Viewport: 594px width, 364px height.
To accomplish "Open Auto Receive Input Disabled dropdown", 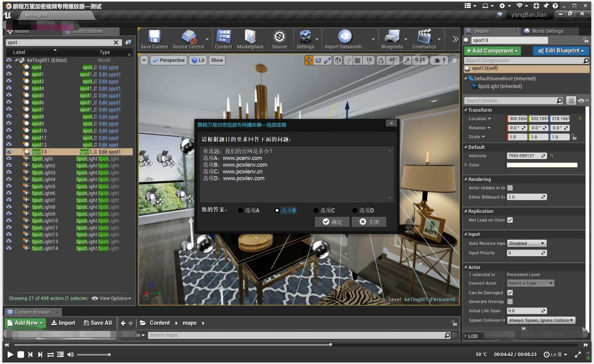I will pos(527,243).
